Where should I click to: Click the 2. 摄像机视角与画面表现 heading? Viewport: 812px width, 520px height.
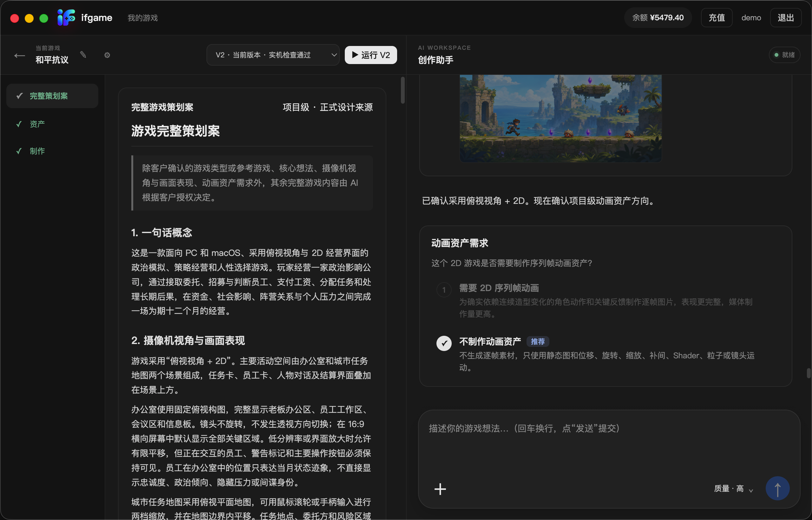[x=188, y=340]
